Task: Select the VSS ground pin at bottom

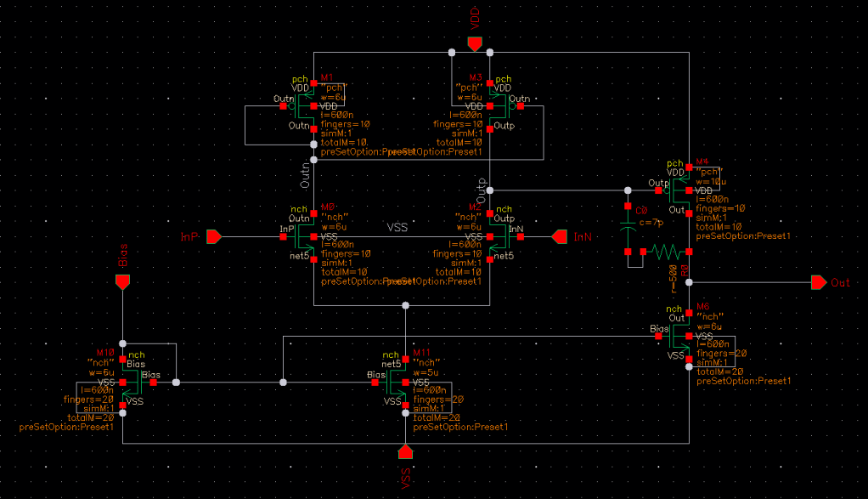Action: (x=405, y=451)
